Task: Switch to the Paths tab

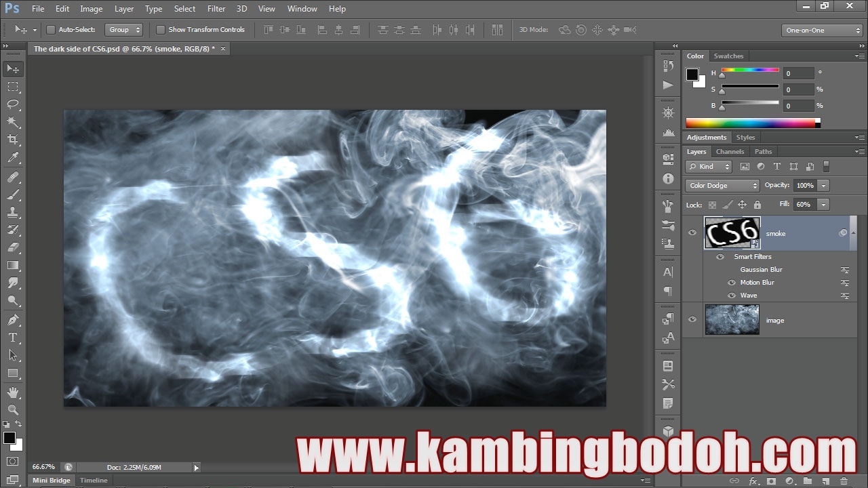Action: [764, 152]
